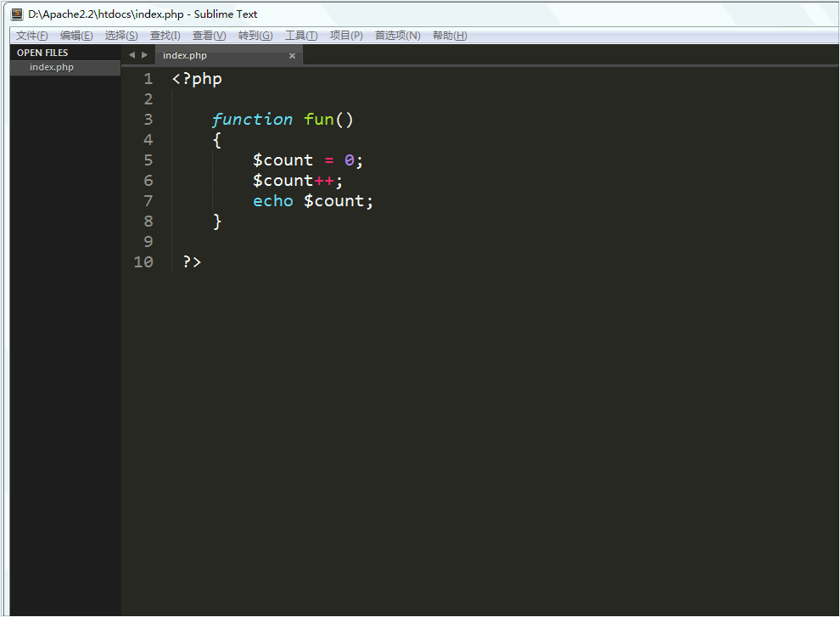Click line number 1 in gutter
The height and width of the screenshot is (617, 840).
point(148,79)
